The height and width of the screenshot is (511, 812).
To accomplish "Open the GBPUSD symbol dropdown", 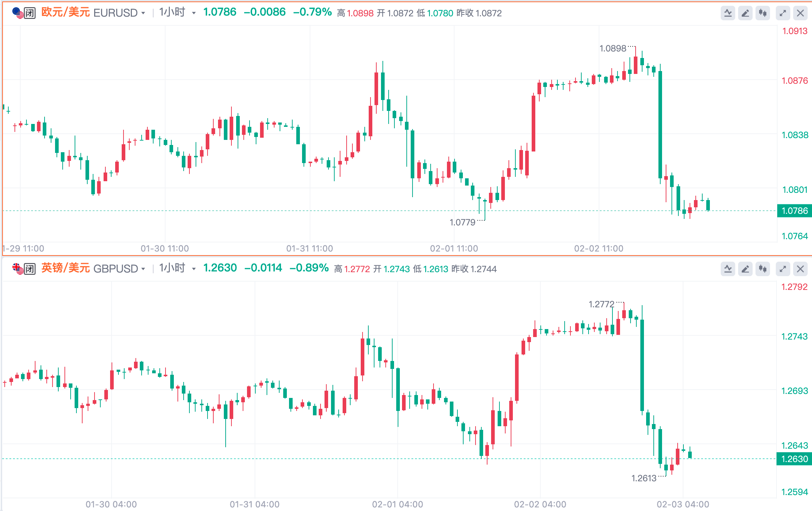I will tap(143, 269).
